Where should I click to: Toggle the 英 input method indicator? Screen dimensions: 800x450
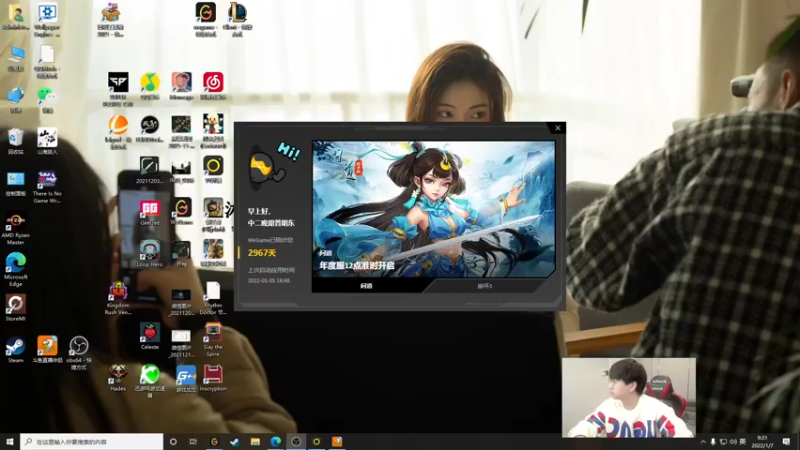point(743,442)
